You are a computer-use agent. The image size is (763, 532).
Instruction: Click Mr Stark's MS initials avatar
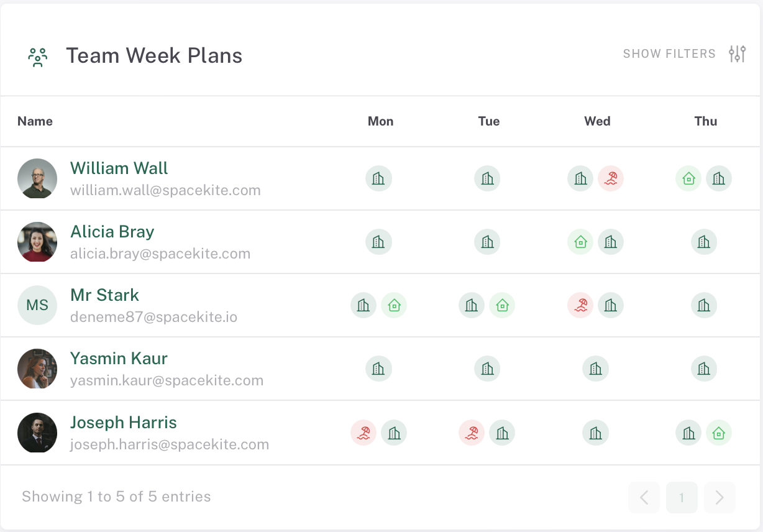(x=37, y=305)
